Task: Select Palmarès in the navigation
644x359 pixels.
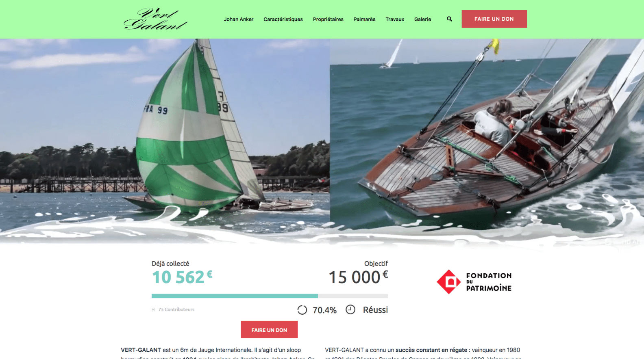Action: (364, 19)
